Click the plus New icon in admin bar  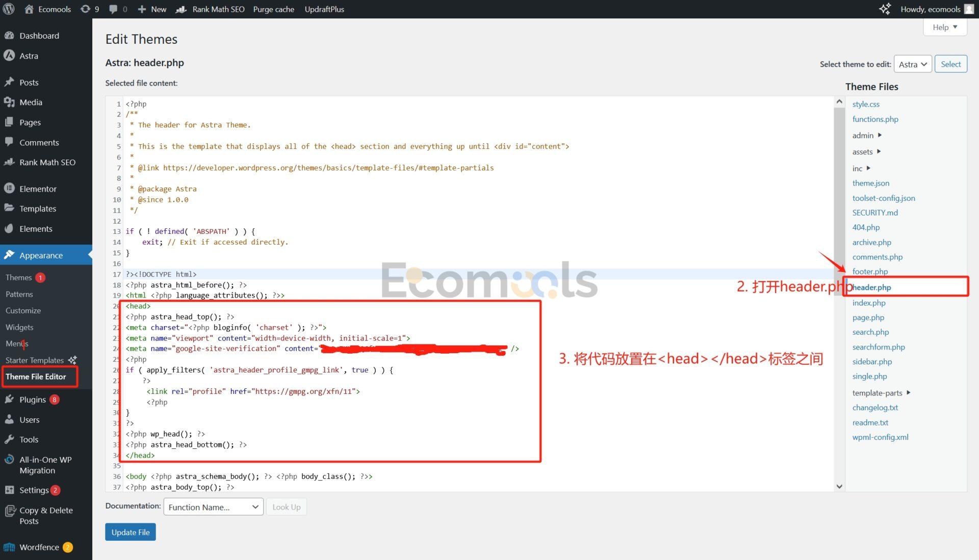pos(142,9)
